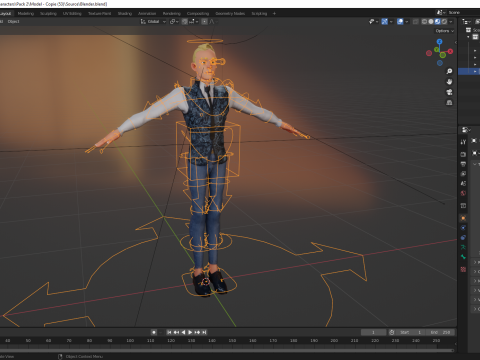This screenshot has width=480, height=360.
Task: Open object type visibility dropdown
Action: tap(374, 21)
